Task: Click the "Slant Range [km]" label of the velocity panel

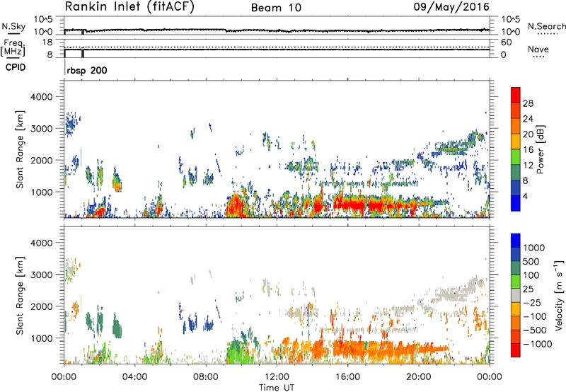Action: point(20,296)
